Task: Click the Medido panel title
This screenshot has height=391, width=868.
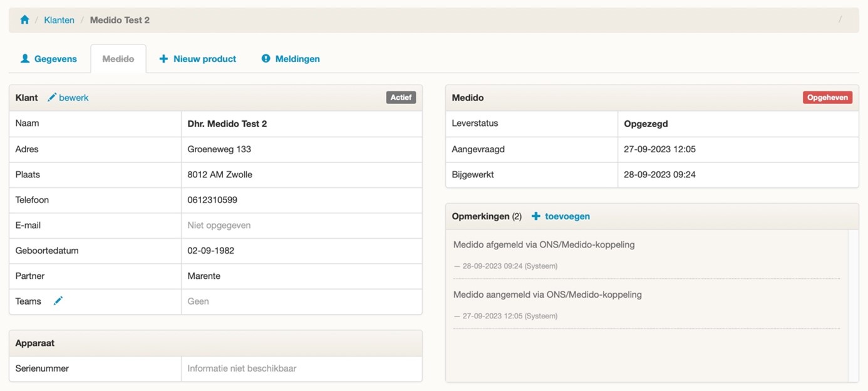Action: click(468, 98)
